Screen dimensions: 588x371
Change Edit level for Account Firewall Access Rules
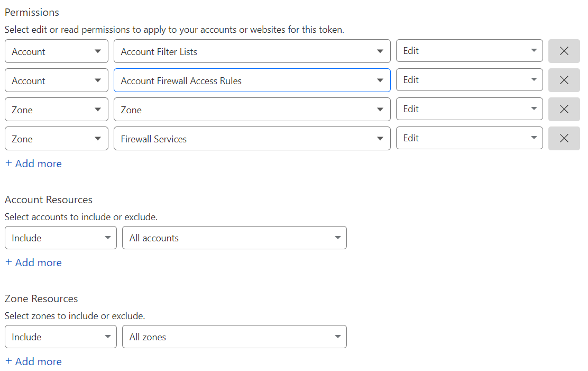pyautogui.click(x=469, y=80)
